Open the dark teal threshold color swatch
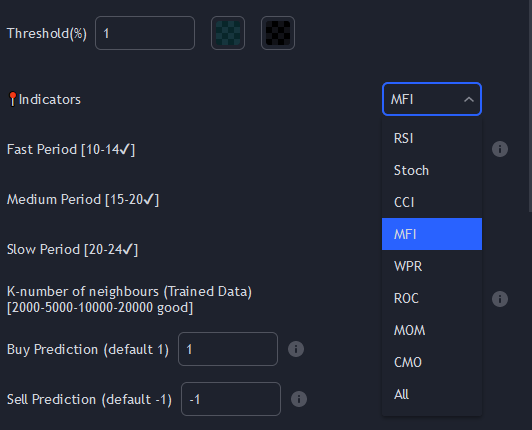 228,33
